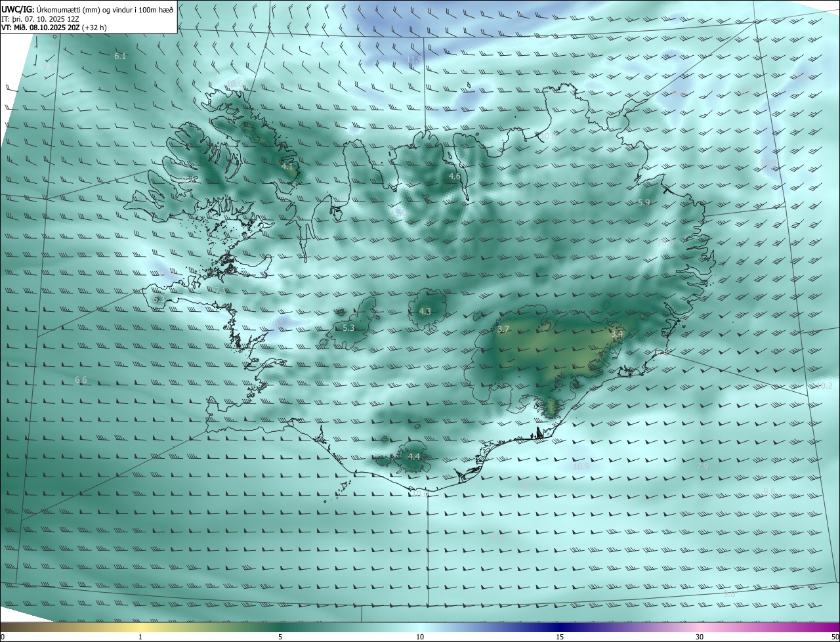The image size is (840, 642).
Task: Click the colour scale tick label '10'
Action: click(420, 637)
